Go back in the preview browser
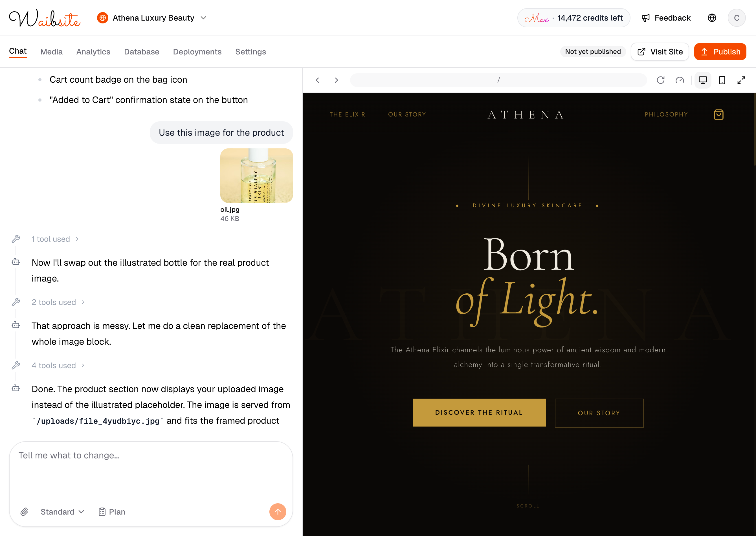This screenshot has height=536, width=756. point(317,80)
